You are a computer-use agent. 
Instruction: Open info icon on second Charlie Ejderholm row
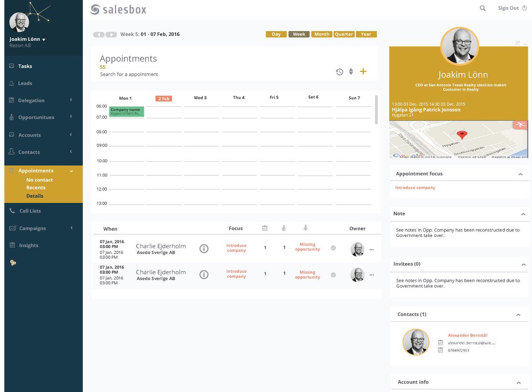[x=204, y=275]
